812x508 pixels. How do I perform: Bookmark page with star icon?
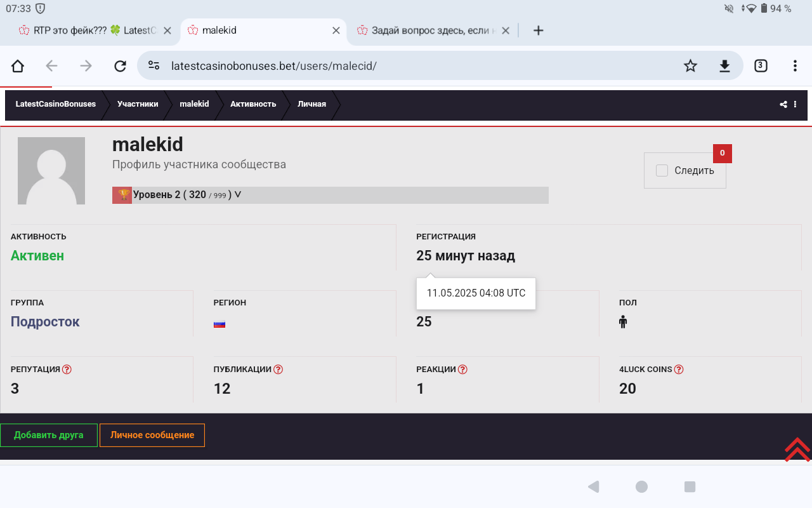click(690, 66)
